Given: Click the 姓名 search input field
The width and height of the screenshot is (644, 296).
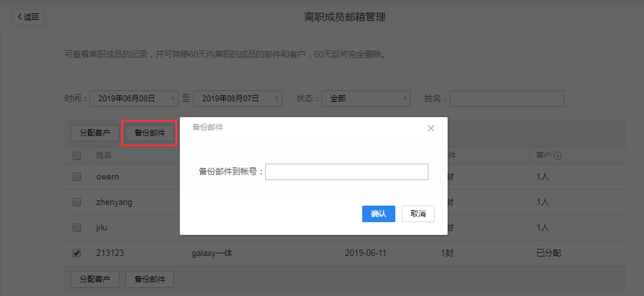Looking at the screenshot, I should point(506,99).
